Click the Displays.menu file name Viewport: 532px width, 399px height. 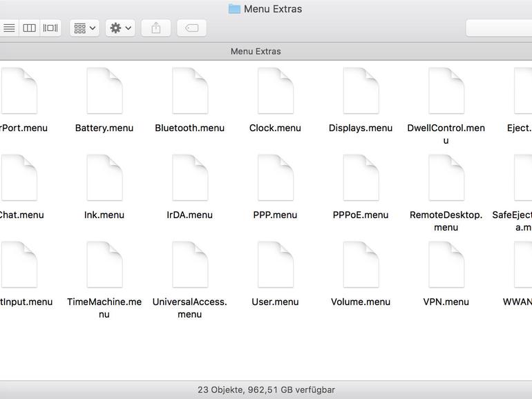pyautogui.click(x=361, y=128)
